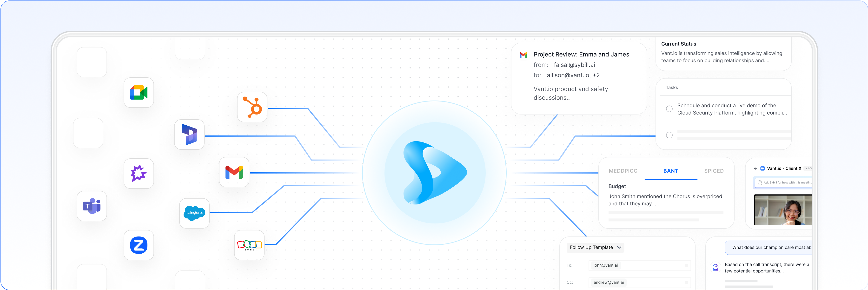Image resolution: width=868 pixels, height=290 pixels.
Task: Click the central Sybill logo
Action: [435, 173]
